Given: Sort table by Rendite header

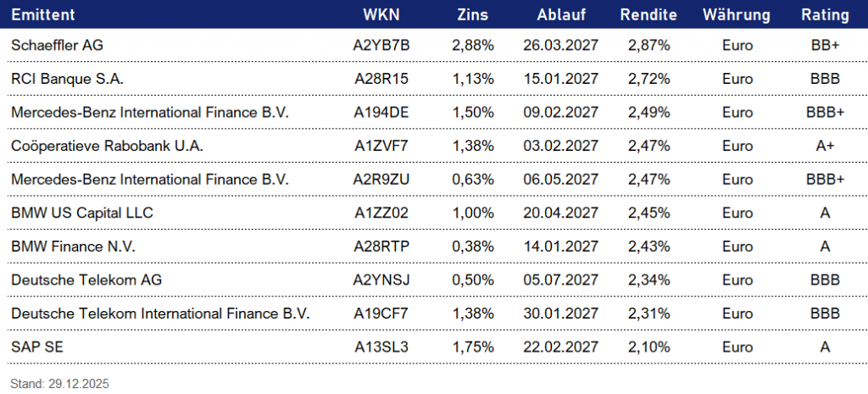Looking at the screenshot, I should click(x=648, y=14).
